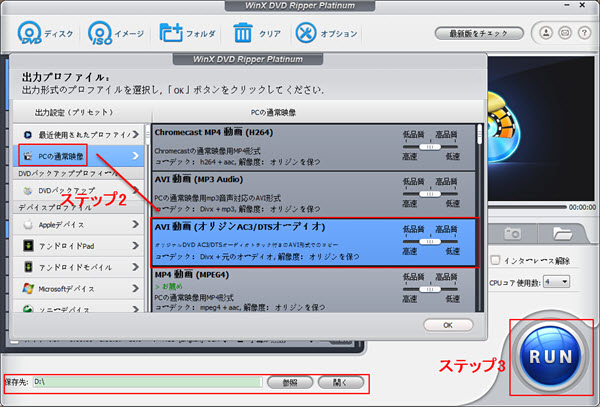Click the mail envelope icon
The width and height of the screenshot is (600, 407).
point(565,33)
